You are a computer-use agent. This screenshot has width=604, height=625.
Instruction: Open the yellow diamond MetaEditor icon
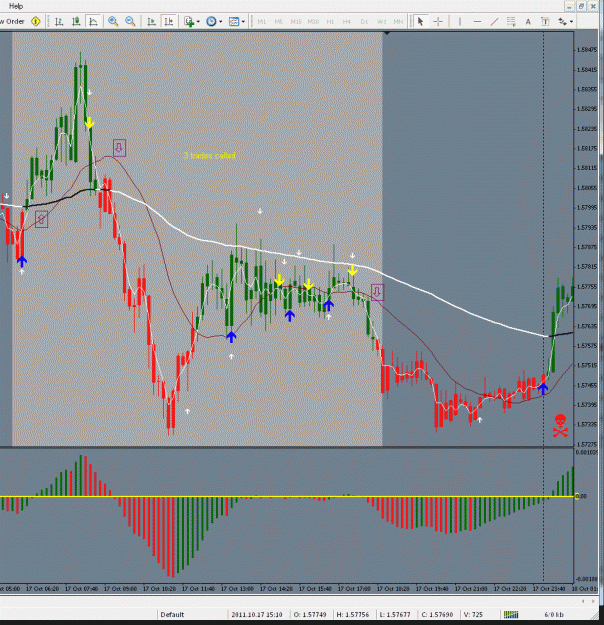(35, 22)
